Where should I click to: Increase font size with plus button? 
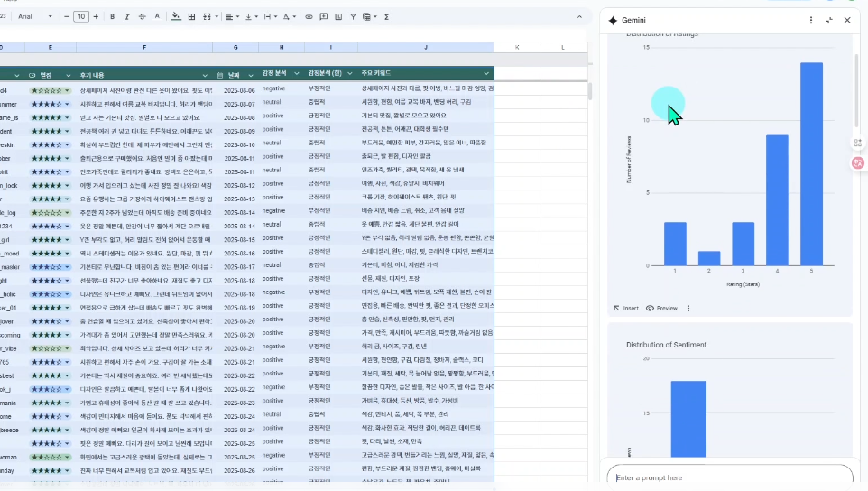[x=96, y=16]
